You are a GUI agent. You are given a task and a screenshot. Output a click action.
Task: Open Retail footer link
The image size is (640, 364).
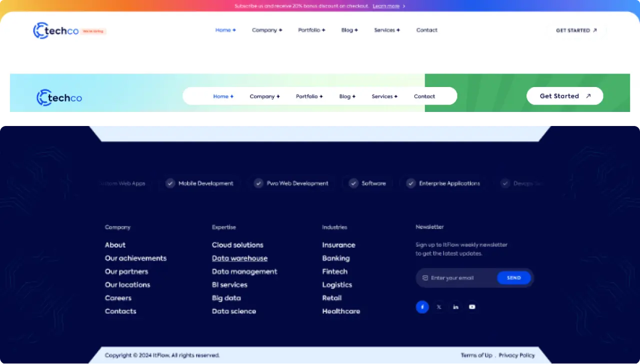pyautogui.click(x=332, y=298)
